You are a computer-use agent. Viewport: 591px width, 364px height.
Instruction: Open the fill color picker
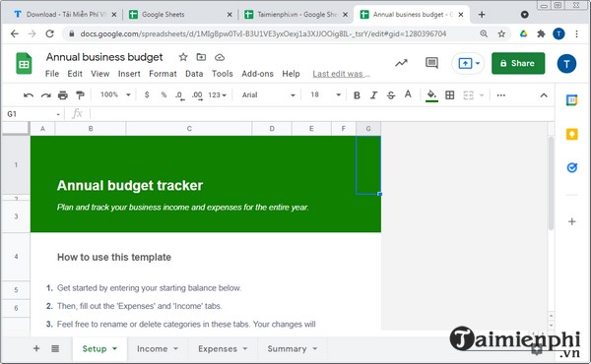(431, 95)
